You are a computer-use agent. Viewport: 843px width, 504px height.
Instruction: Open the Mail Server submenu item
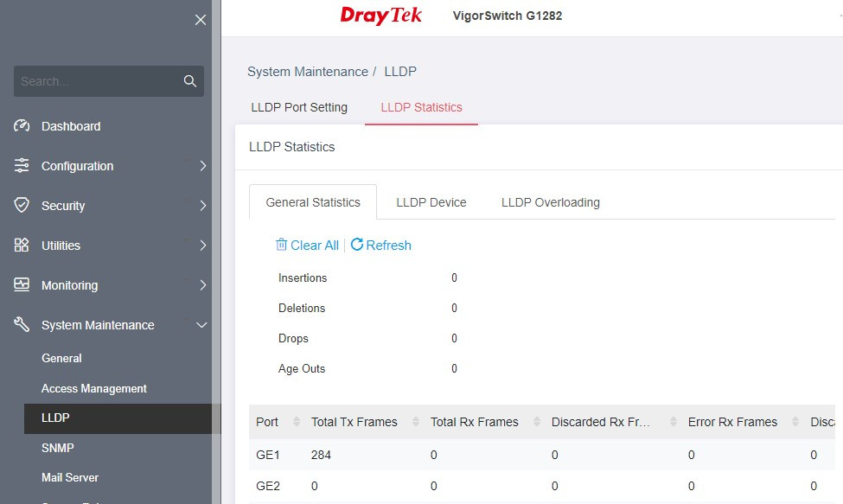point(70,477)
